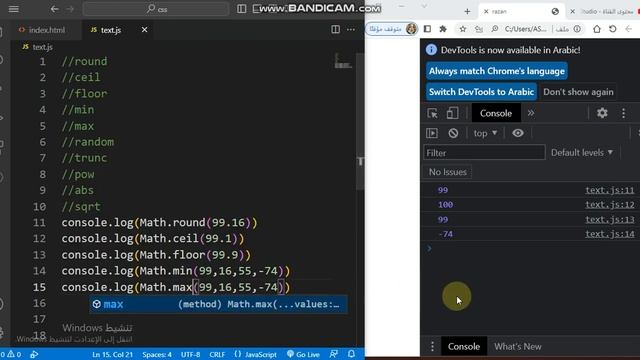Open errors and warnings status item
The image size is (640, 360).
pyautogui.click(x=11, y=354)
